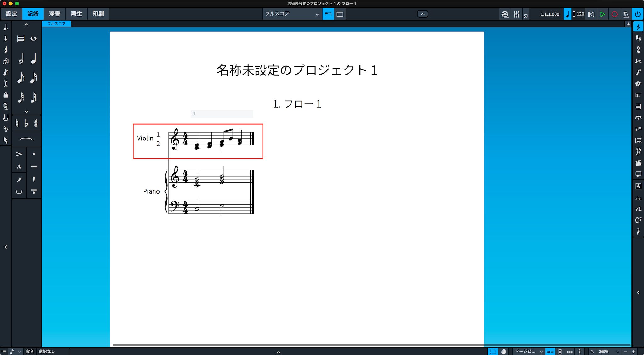Add a slur

[26, 140]
